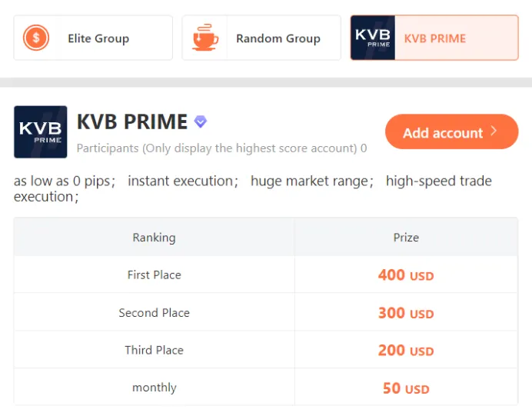Image resolution: width=532 pixels, height=416 pixels.
Task: Click the monthly ranking row label
Action: tap(155, 387)
